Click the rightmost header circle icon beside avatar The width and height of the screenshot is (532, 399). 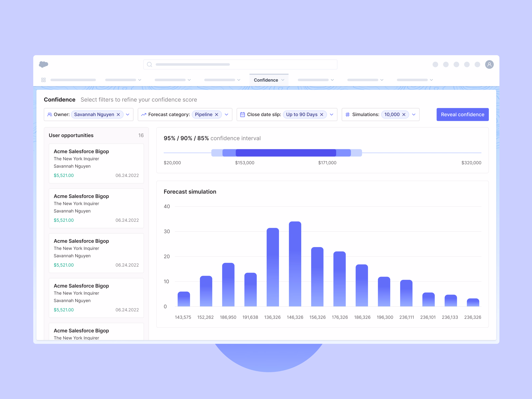[477, 65]
